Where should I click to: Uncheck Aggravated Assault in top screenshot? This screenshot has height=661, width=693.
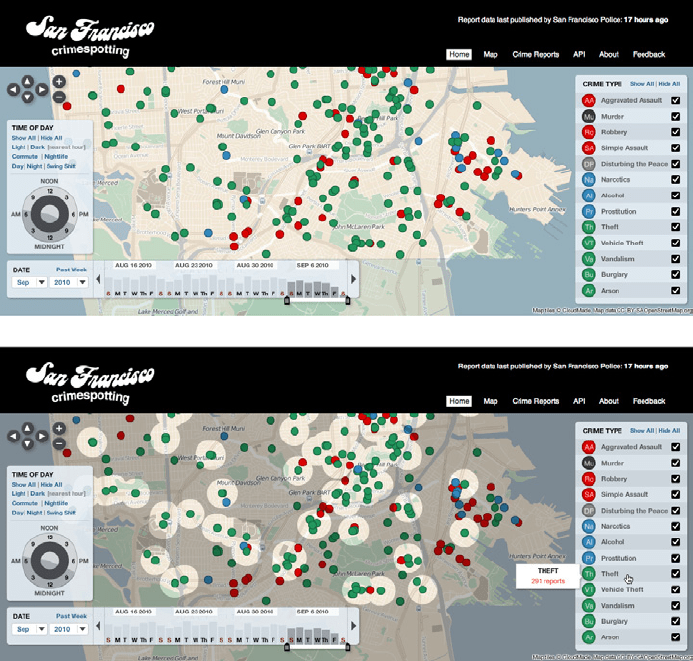(x=675, y=100)
